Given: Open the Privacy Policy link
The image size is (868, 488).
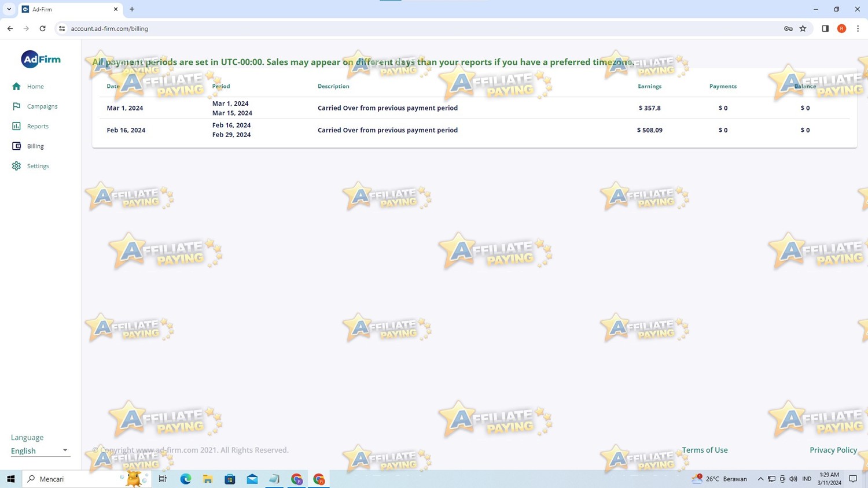Looking at the screenshot, I should (x=833, y=450).
